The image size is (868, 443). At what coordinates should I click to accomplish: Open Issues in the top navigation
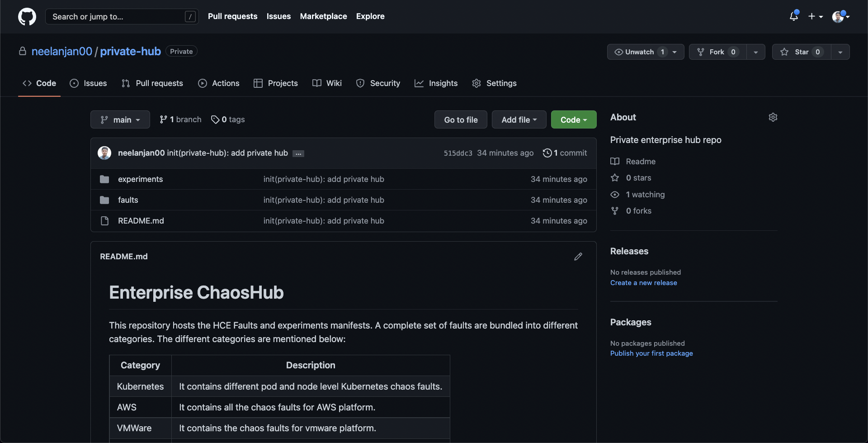pos(278,16)
